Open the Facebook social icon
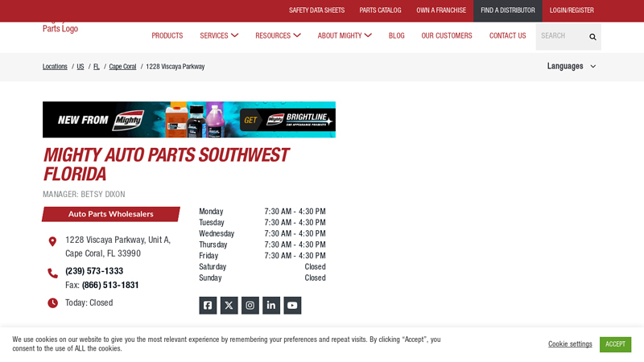The image size is (644, 362). (x=208, y=306)
